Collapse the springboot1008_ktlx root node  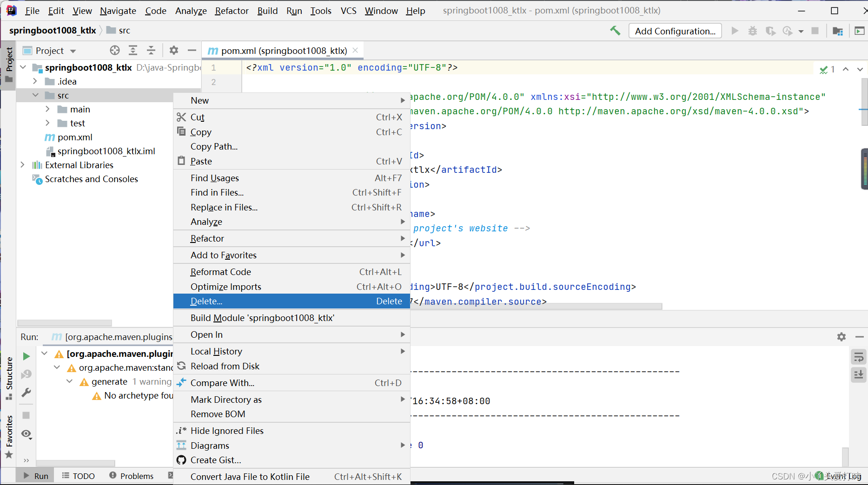23,67
